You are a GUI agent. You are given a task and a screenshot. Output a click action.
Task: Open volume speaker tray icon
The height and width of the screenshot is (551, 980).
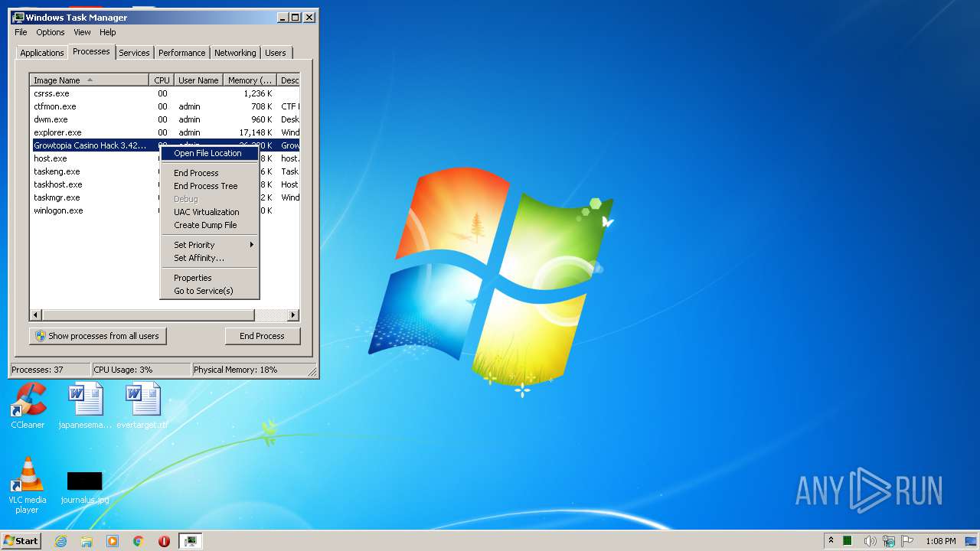coord(870,541)
